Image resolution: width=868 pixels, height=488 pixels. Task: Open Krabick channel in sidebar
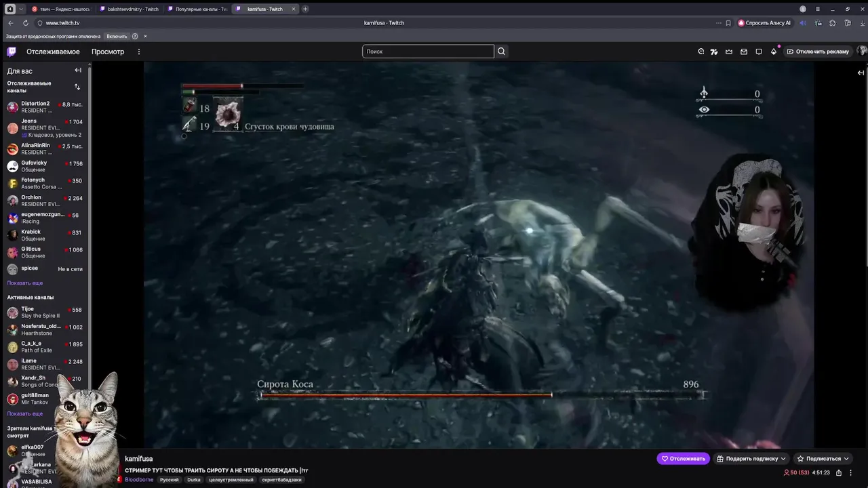click(45, 235)
